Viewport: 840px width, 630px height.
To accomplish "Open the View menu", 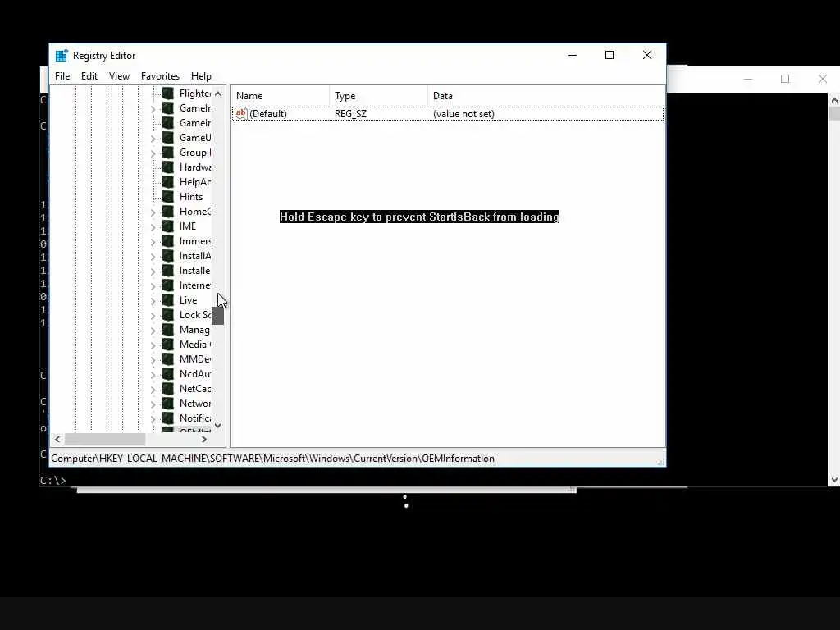I will [x=119, y=76].
